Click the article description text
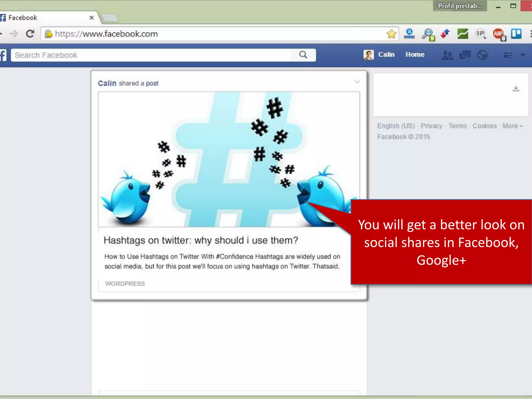Viewport: 532px width, 399px height. pos(222,261)
